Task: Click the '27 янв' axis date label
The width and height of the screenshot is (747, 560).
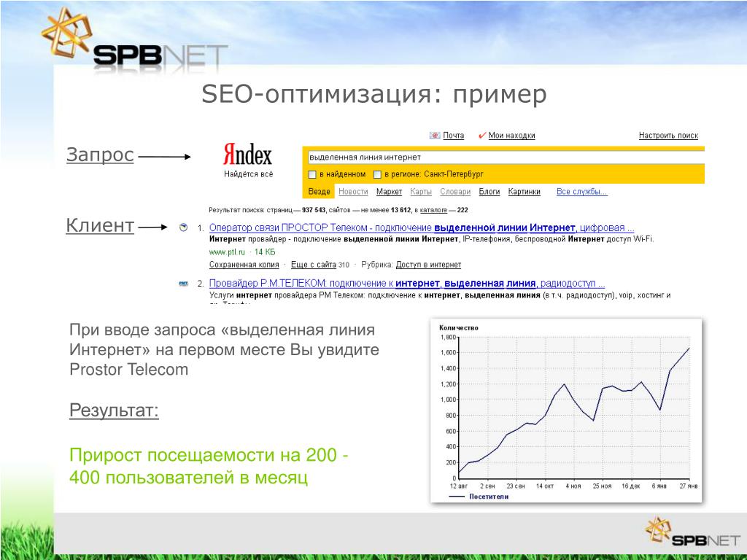Action: pyautogui.click(x=689, y=486)
